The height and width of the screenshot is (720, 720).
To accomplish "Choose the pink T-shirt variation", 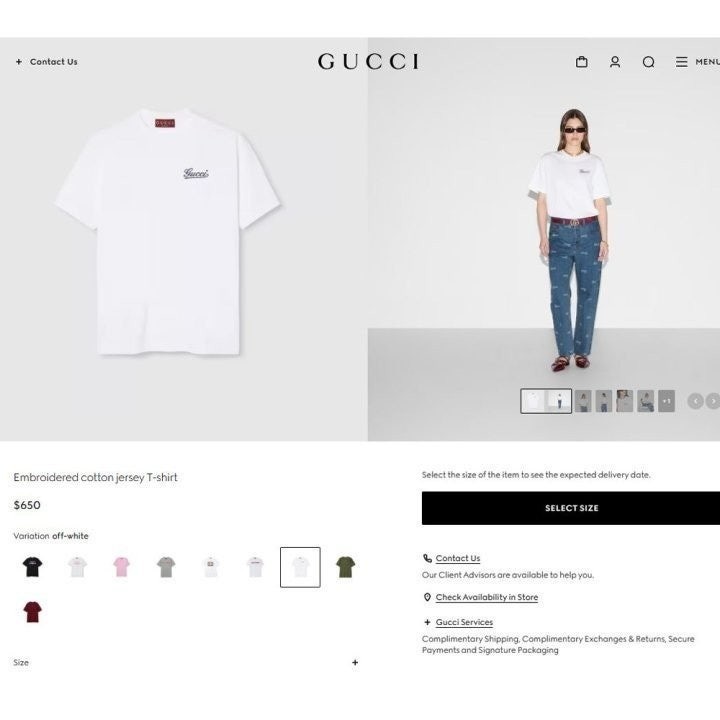I will [122, 567].
